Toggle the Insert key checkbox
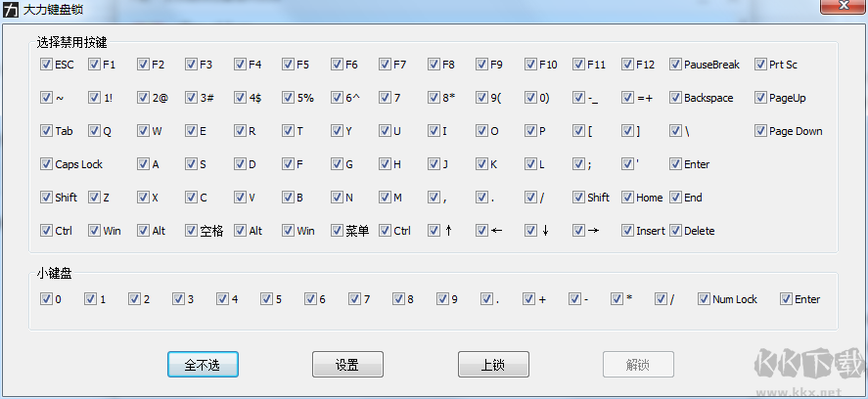The image size is (868, 399). coord(627,231)
